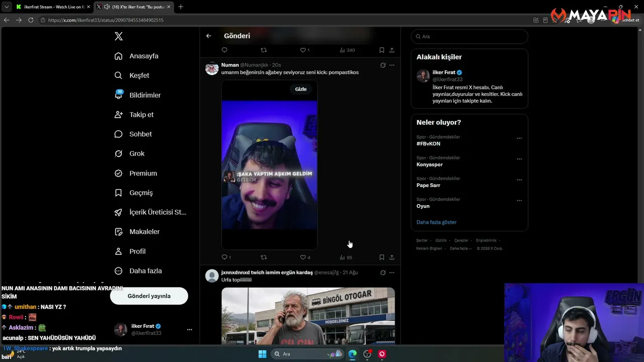Viewport: 644px width, 362px height.
Task: Open the Windows Start menu
Action: click(262, 354)
